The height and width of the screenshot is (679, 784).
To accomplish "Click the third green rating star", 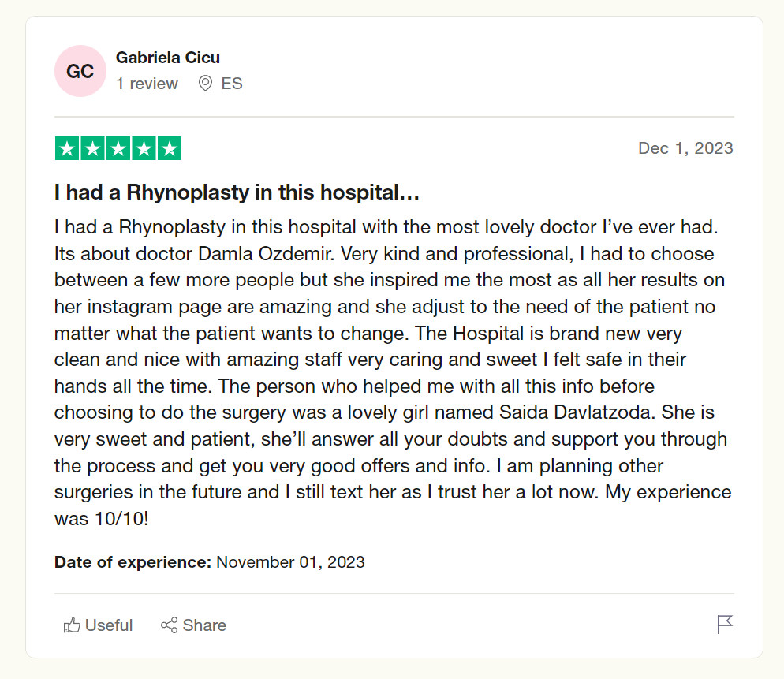I will (118, 148).
